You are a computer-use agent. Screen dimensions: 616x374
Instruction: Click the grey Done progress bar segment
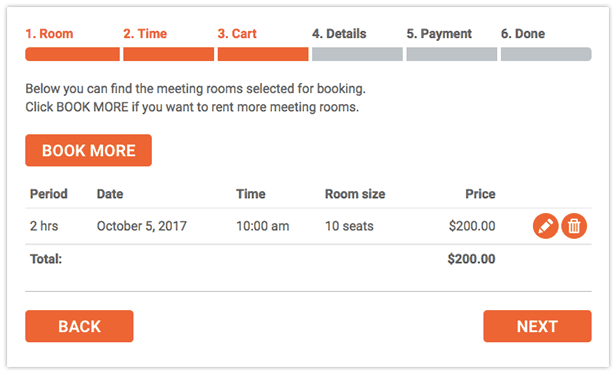pyautogui.click(x=546, y=54)
